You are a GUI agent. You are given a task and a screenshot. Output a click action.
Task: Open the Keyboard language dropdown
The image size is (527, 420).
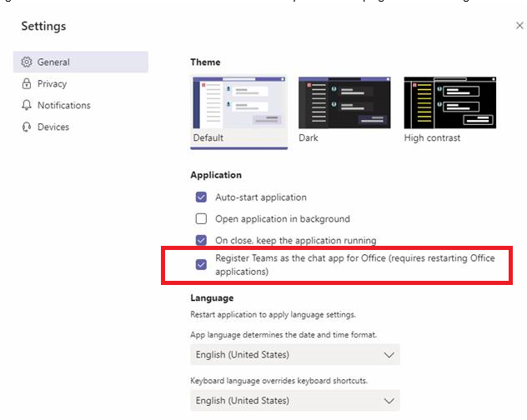295,401
